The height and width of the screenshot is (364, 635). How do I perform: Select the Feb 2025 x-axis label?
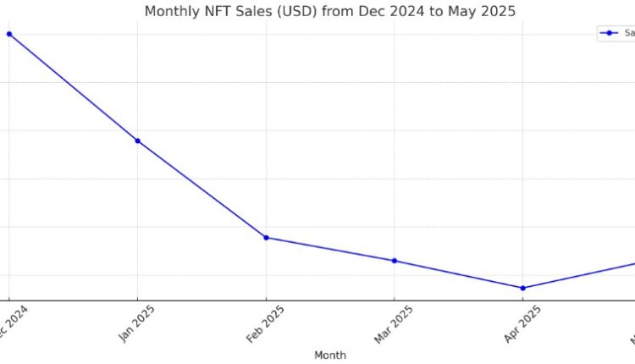(x=265, y=323)
